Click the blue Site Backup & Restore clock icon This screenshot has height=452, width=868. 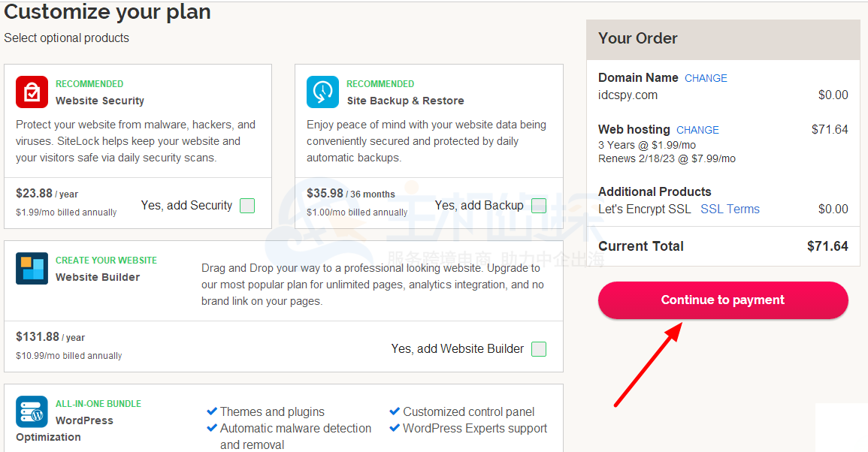click(322, 92)
